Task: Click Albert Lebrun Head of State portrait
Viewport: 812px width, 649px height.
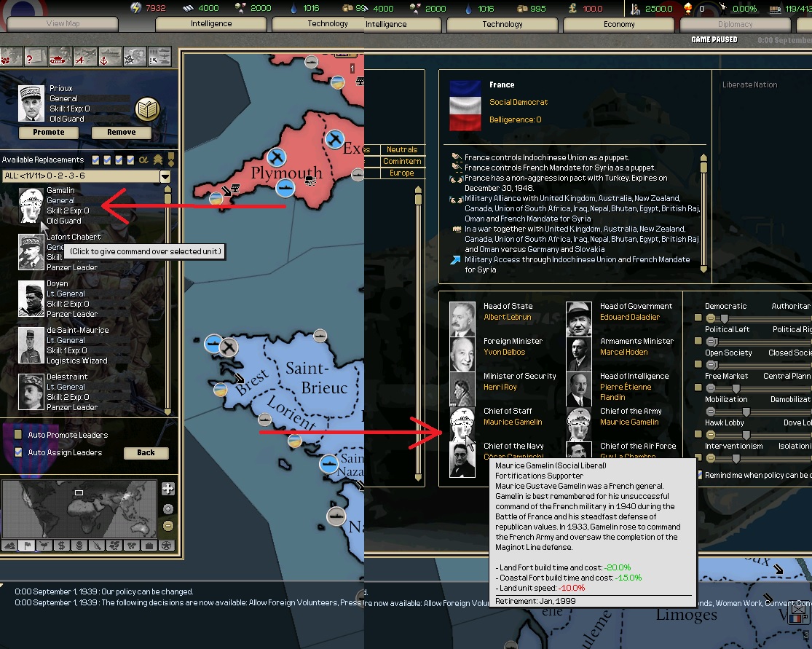Action: (462, 319)
